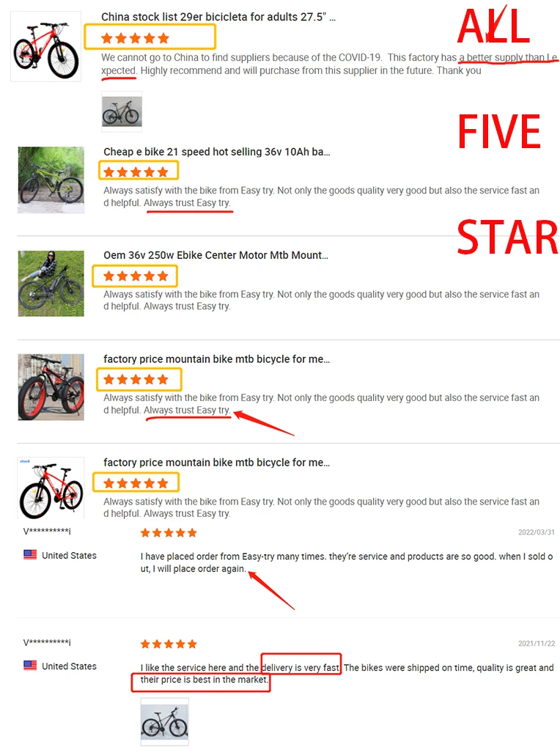
Task: Click the woman with ebike product photo
Action: click(x=51, y=283)
